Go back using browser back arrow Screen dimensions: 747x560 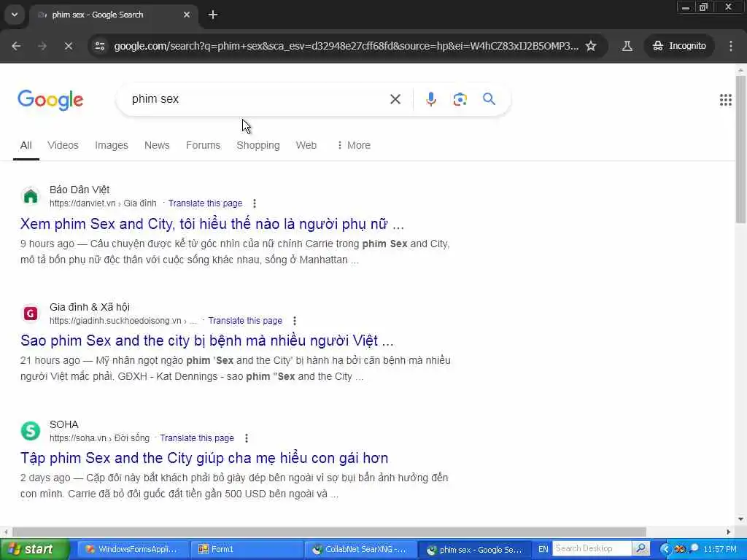click(16, 46)
